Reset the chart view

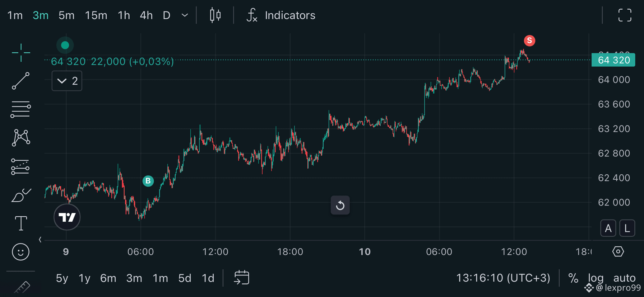click(340, 205)
